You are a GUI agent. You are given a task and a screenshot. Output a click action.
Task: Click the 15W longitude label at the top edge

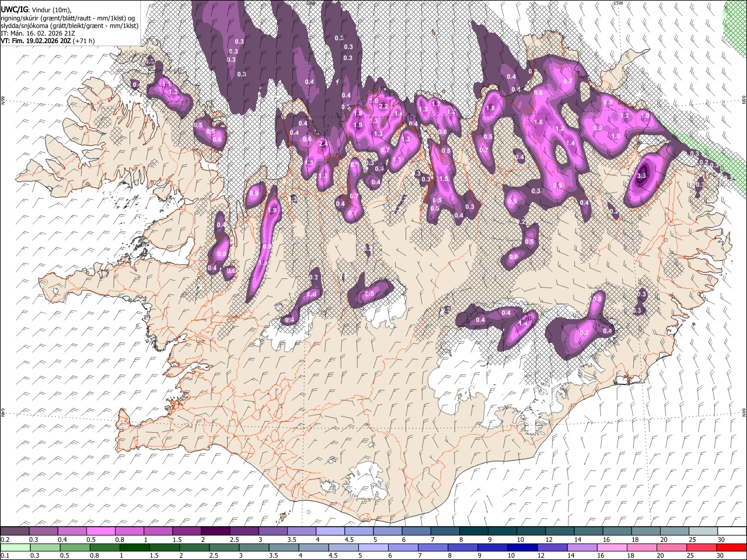619,3
